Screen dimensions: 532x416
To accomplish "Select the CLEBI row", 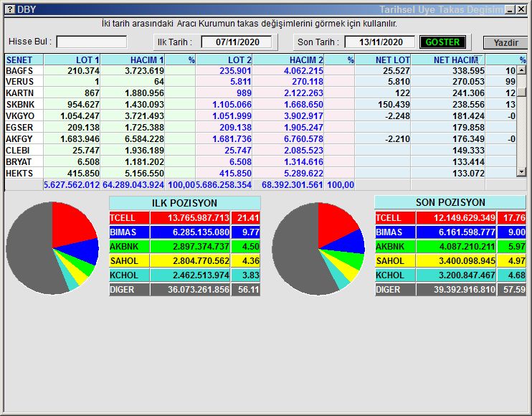I will pyautogui.click(x=260, y=151).
